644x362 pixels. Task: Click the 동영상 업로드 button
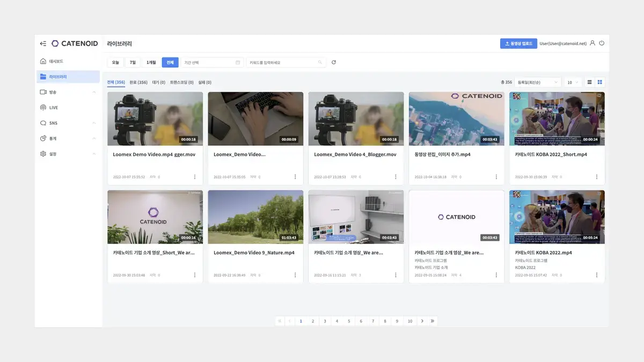pyautogui.click(x=518, y=43)
